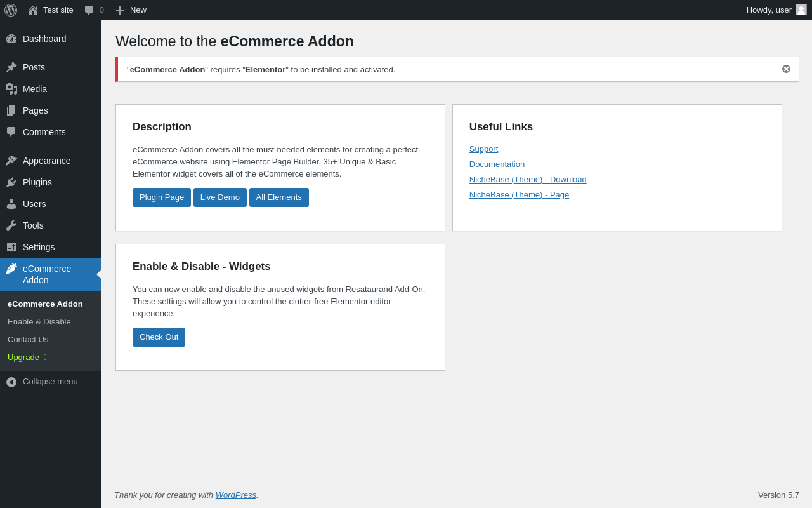This screenshot has height=508, width=812.
Task: Click the WordPress footer link
Action: 236,495
